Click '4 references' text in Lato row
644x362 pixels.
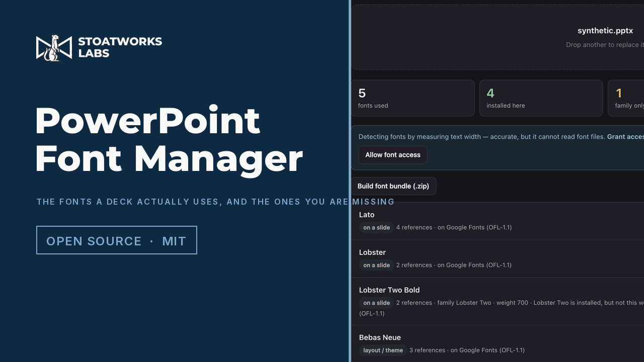414,227
